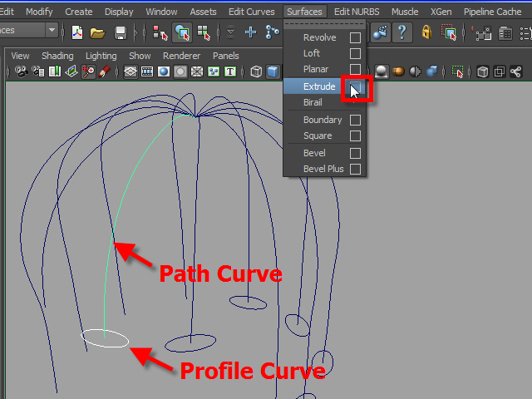Click the blue plus handle selection mask icon
The image size is (532, 399).
(x=251, y=32)
